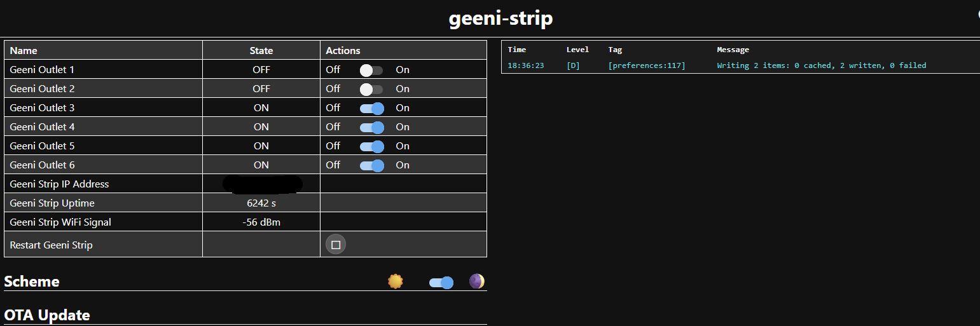This screenshot has height=326, width=980.
Task: Click the geeni-strip page title
Action: [500, 18]
